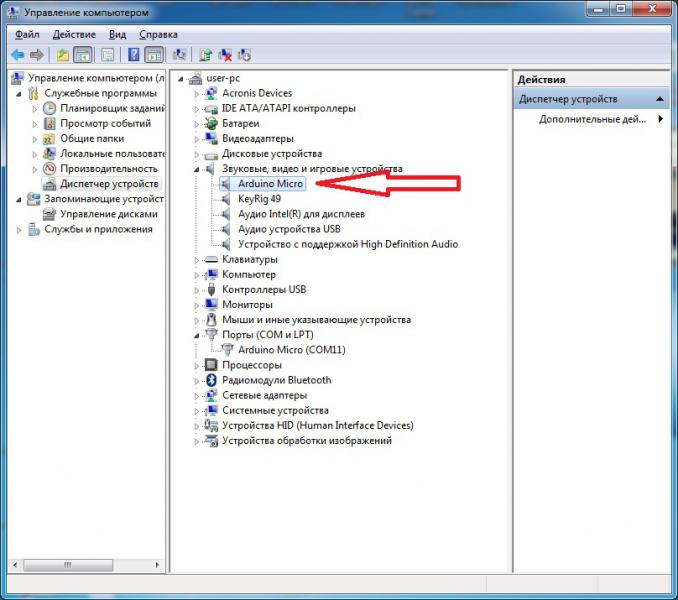This screenshot has width=678, height=600.
Task: Click the Uninstall device red X icon
Action: [225, 55]
